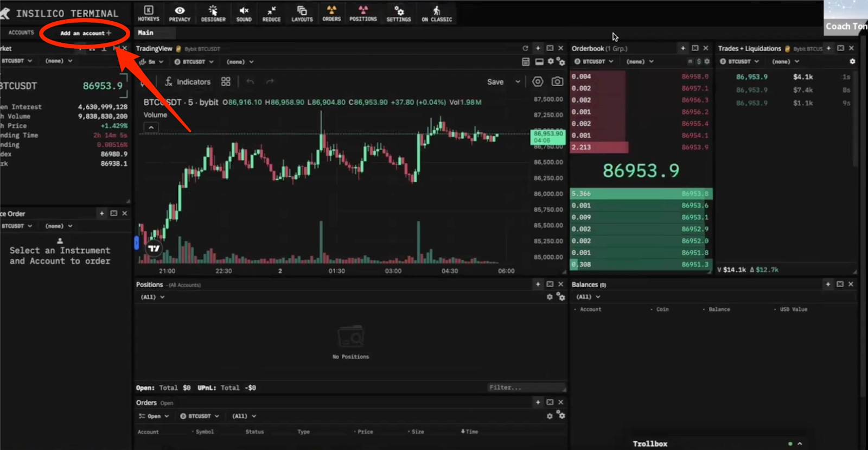Sort Balances by USD Value column
The image size is (868, 450).
pyautogui.click(x=793, y=309)
